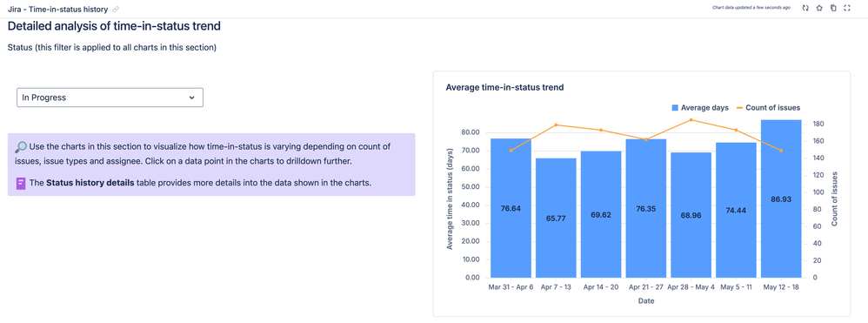Open the In Progress status dropdown
The width and height of the screenshot is (868, 323).
[110, 98]
